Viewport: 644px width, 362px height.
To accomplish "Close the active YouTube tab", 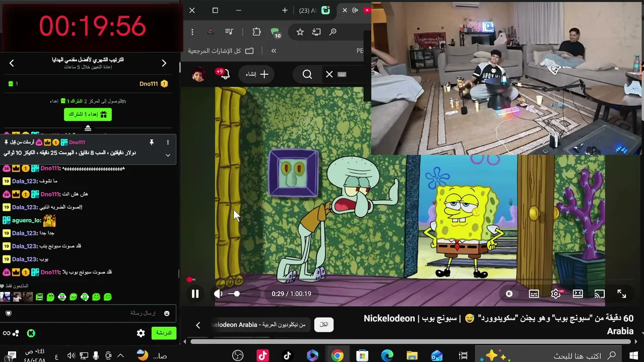I will click(345, 10).
